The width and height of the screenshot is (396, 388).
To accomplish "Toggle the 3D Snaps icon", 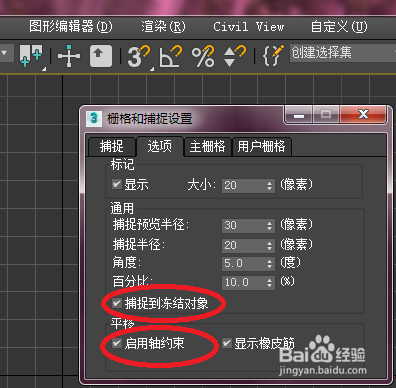I will pyautogui.click(x=139, y=56).
